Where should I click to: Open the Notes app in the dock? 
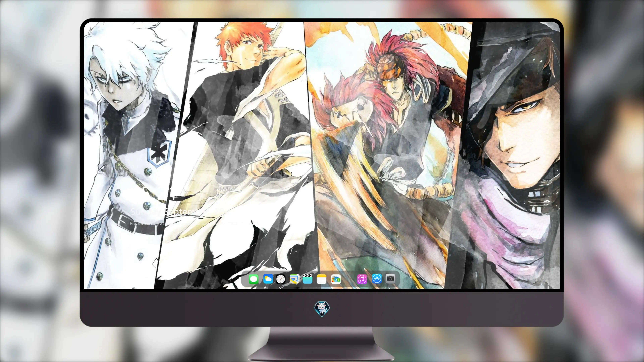coord(321,279)
